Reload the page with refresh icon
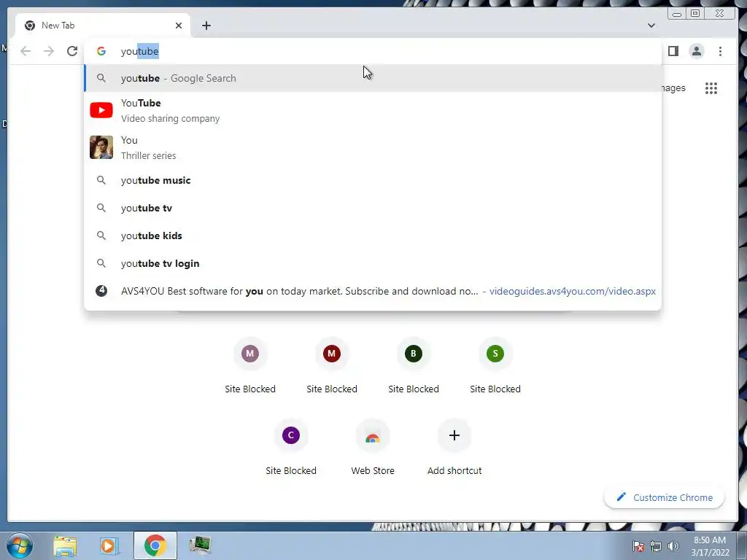Viewport: 747px width, 560px height. pos(72,51)
